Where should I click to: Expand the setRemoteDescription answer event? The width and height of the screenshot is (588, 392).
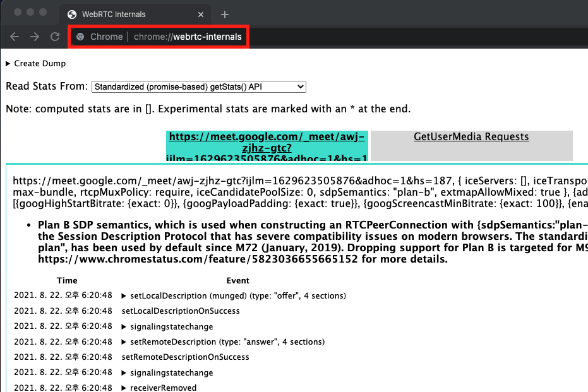click(x=124, y=342)
